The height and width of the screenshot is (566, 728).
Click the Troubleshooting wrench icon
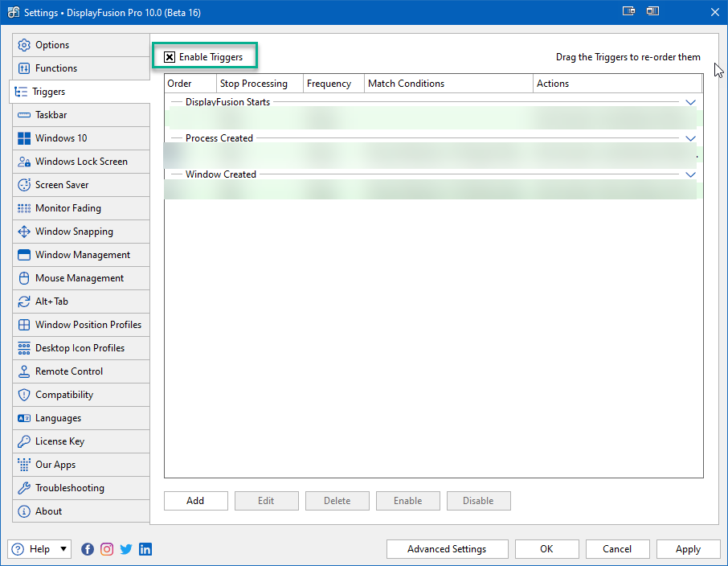coord(23,488)
